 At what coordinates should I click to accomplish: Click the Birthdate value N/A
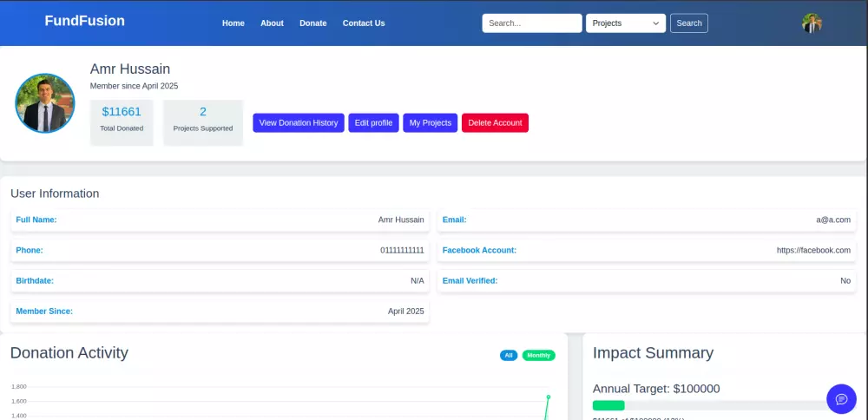tap(418, 280)
